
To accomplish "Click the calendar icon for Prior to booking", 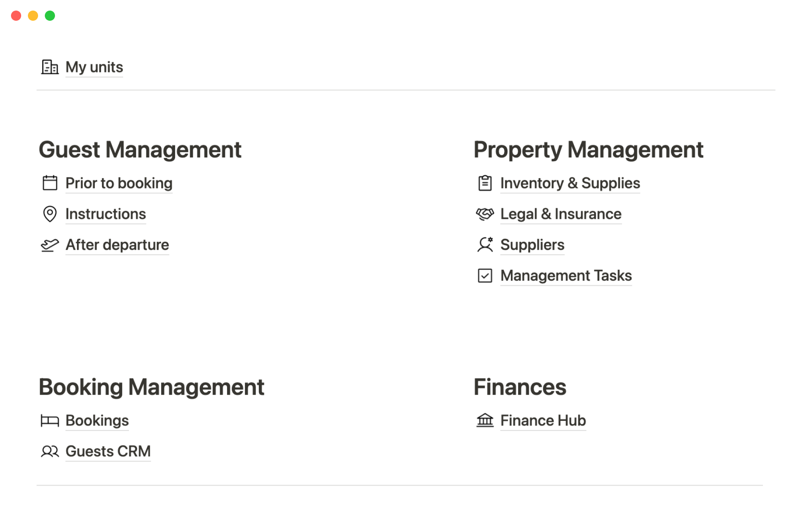I will click(50, 183).
